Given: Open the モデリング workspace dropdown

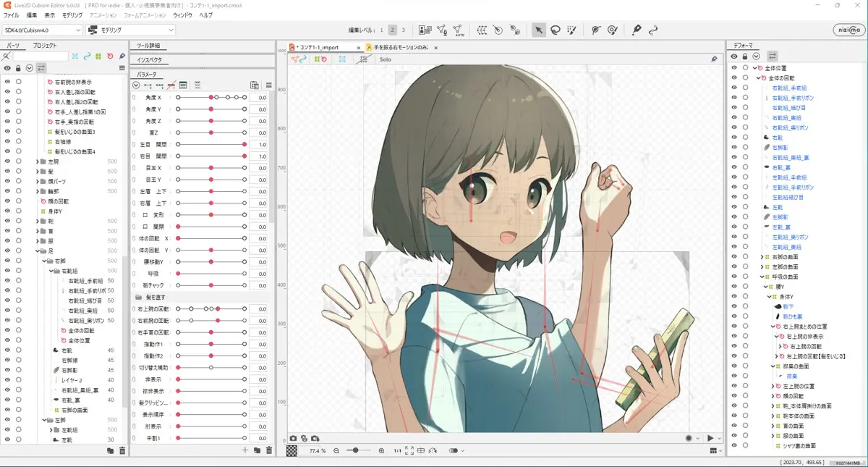Looking at the screenshot, I should pyautogui.click(x=131, y=30).
